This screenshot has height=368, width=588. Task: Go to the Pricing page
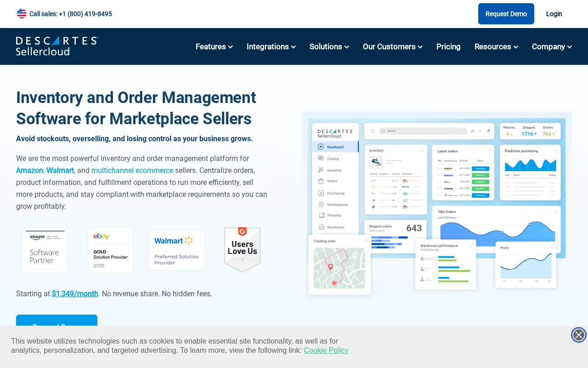click(448, 46)
